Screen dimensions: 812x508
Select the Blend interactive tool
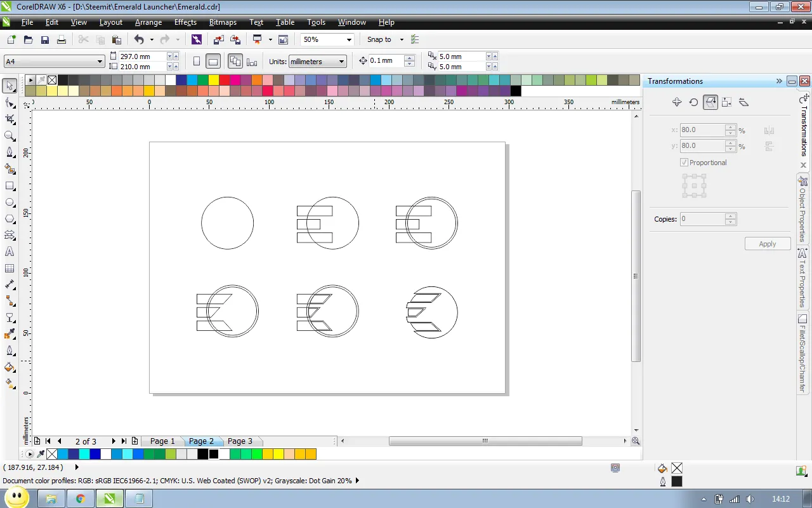10,317
